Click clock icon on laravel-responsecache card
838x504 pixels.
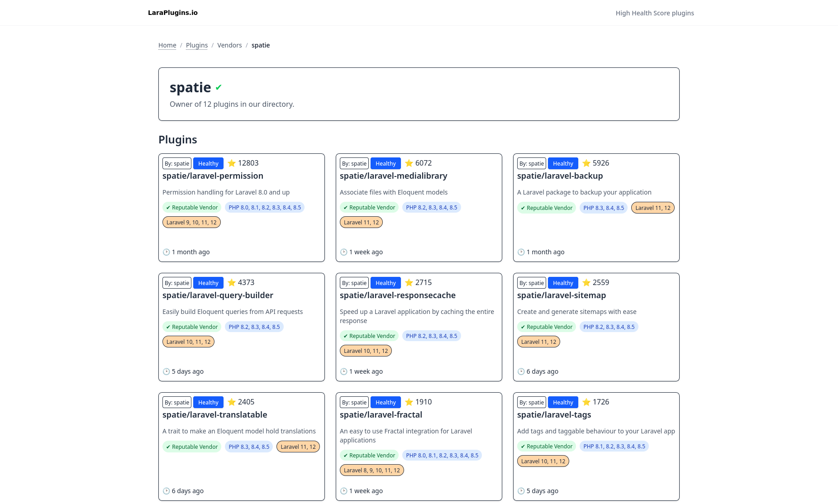pyautogui.click(x=343, y=371)
